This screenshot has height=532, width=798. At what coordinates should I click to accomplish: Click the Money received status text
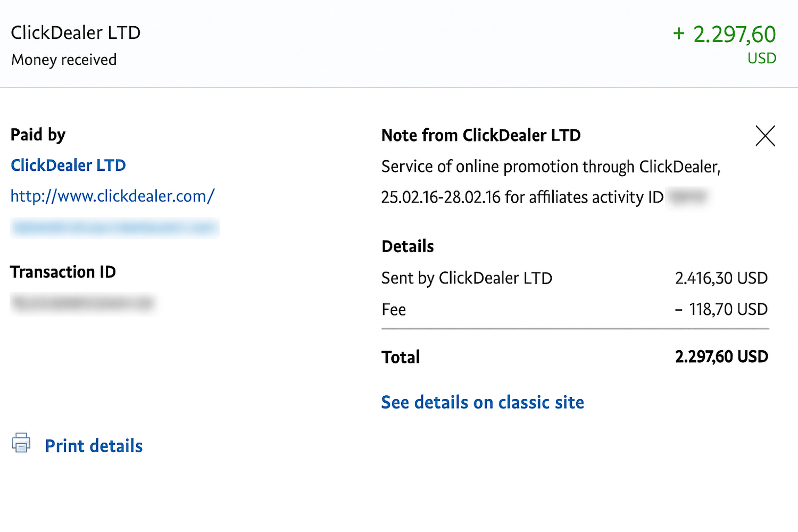(x=64, y=60)
